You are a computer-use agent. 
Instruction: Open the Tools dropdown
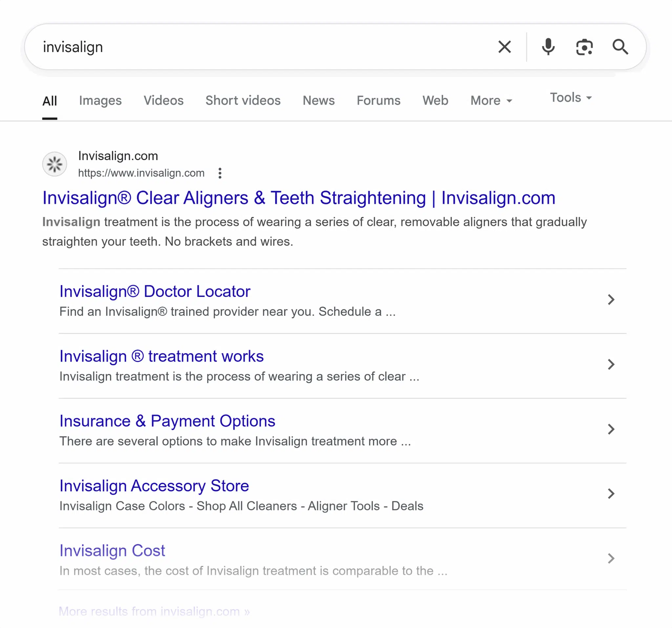(571, 98)
